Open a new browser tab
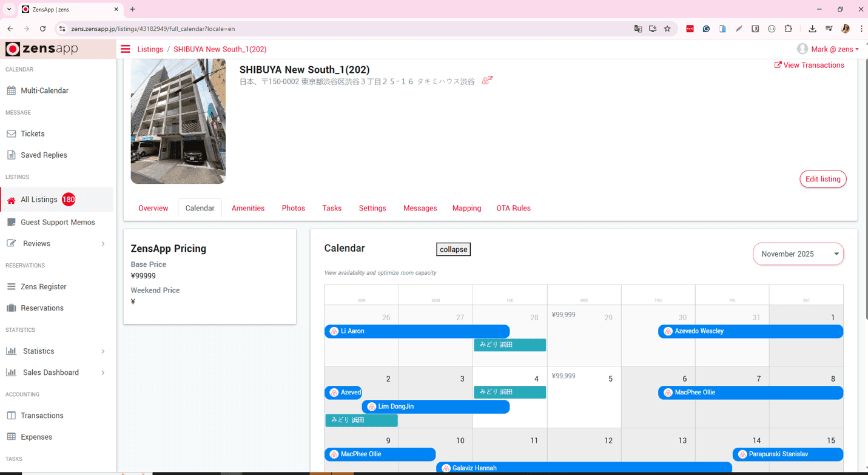868x475 pixels. pyautogui.click(x=132, y=9)
